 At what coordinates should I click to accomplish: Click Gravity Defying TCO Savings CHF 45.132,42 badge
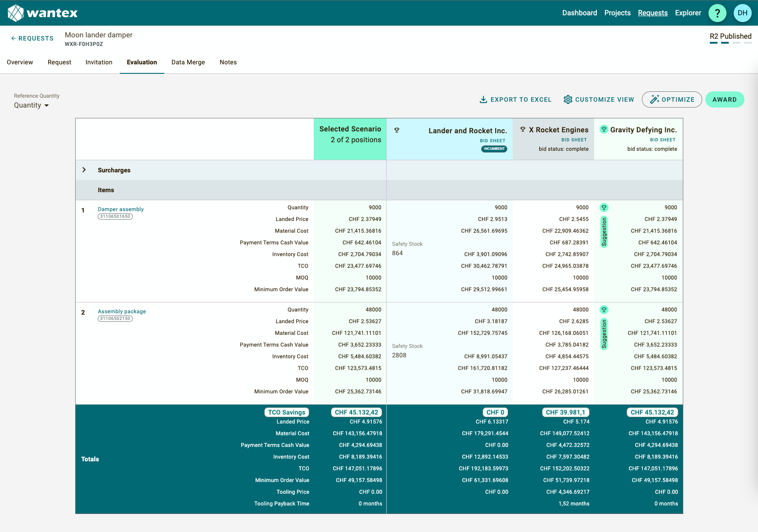tap(652, 412)
